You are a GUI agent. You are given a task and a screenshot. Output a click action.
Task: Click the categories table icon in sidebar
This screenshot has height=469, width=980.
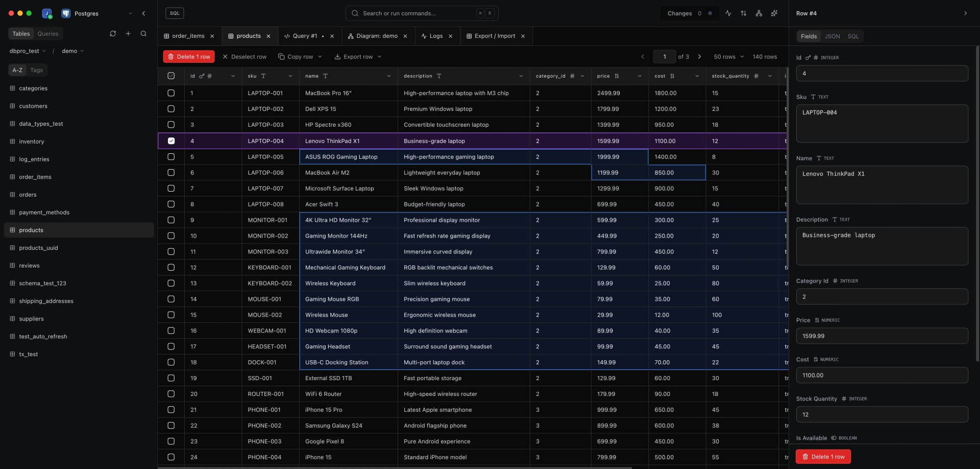pos(12,88)
